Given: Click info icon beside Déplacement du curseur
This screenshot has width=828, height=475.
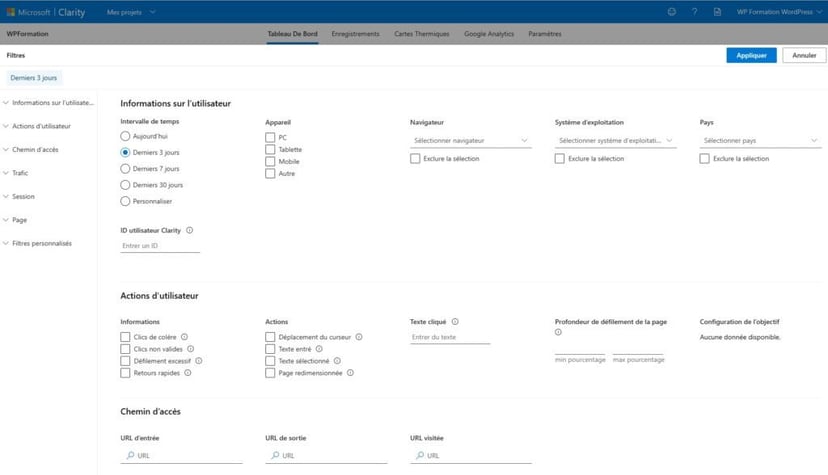Looking at the screenshot, I should 359,337.
